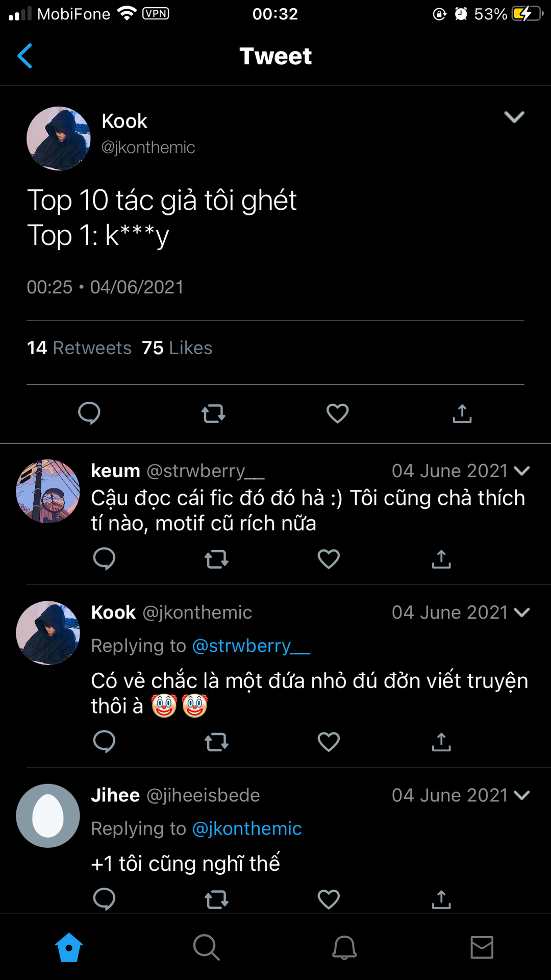
Task: Open the @strwberry__ mention link
Action: tap(251, 646)
